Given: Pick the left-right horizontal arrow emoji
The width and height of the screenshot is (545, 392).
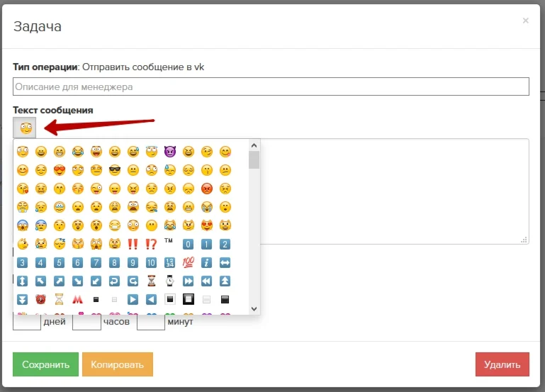Looking at the screenshot, I should pos(225,262).
